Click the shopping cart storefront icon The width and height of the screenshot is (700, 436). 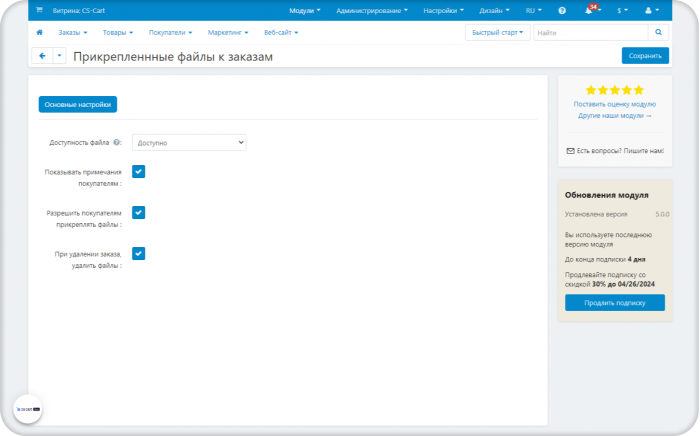pos(39,10)
